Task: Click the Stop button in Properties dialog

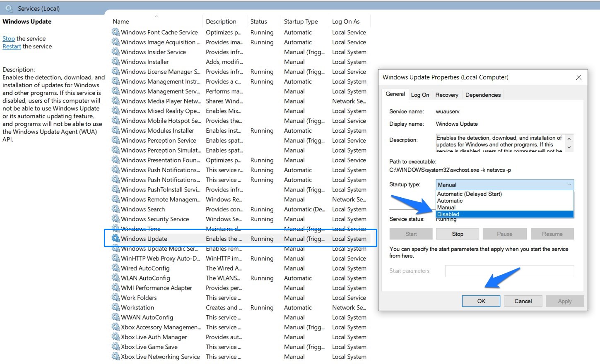Action: (457, 234)
